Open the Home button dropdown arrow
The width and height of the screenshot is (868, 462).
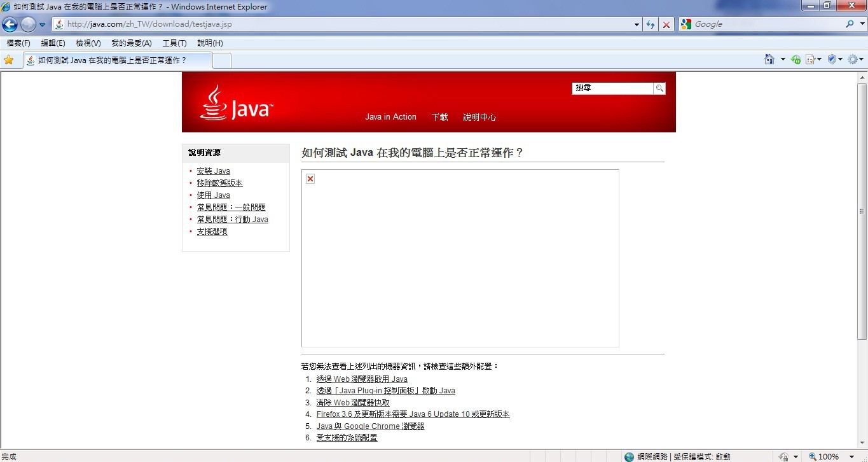pyautogui.click(x=783, y=59)
